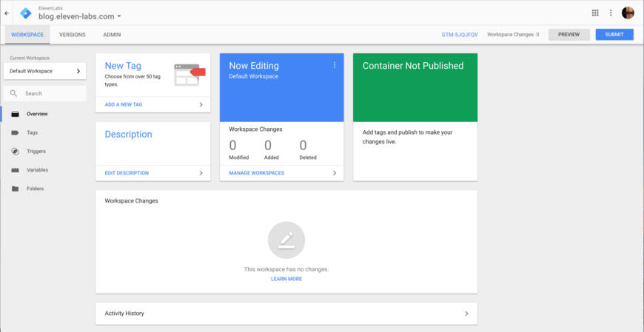The image size is (644, 332).
Task: Open three-dot menu on Now Editing card
Action: (335, 65)
